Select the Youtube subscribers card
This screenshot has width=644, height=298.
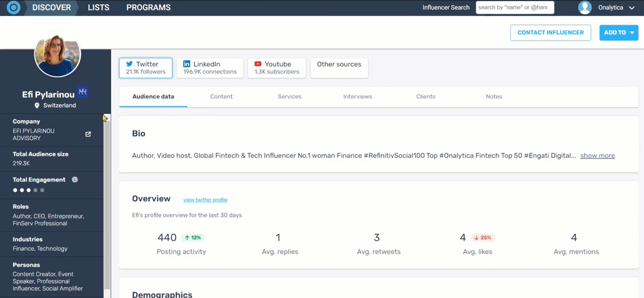pyautogui.click(x=276, y=68)
